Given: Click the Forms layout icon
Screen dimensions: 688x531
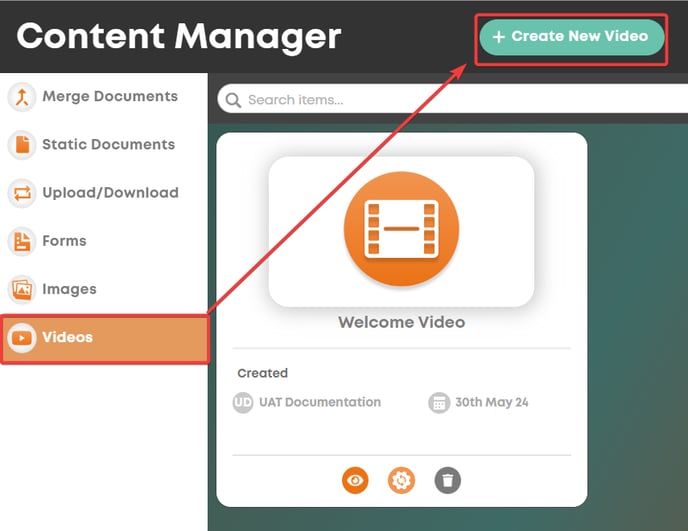Looking at the screenshot, I should 22,241.
